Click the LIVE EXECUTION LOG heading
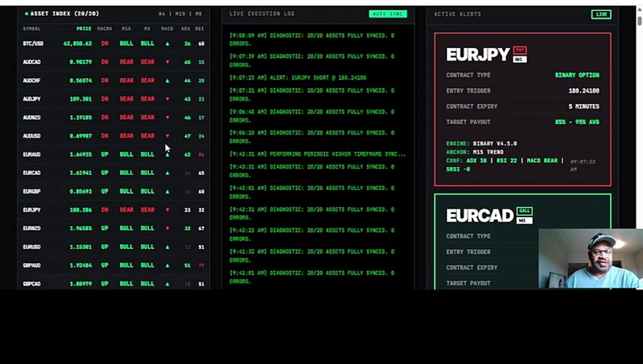The width and height of the screenshot is (643, 364). 262,14
